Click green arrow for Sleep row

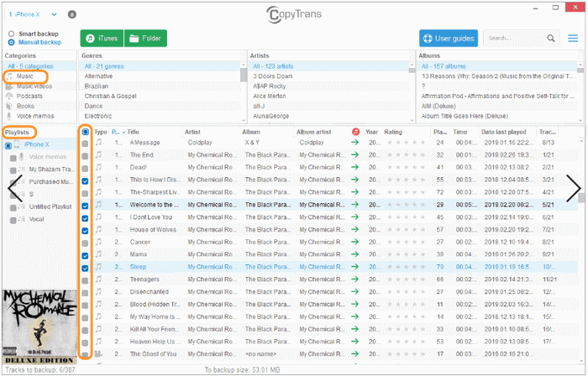354,267
